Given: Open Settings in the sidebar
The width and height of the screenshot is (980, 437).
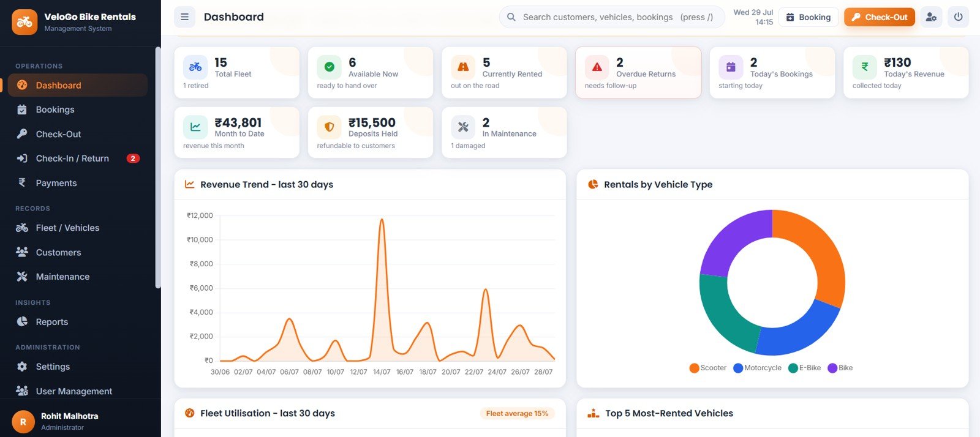Looking at the screenshot, I should (x=78, y=367).
